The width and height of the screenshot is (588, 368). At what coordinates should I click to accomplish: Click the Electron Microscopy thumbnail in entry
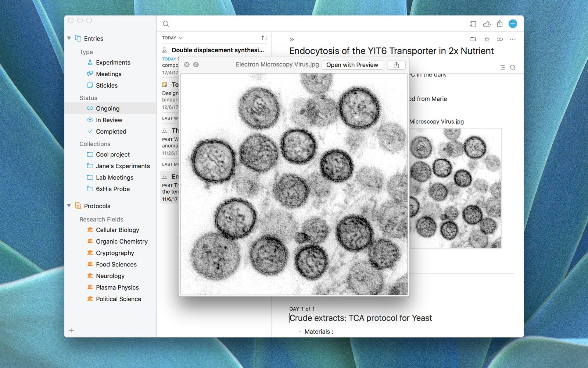pyautogui.click(x=455, y=188)
